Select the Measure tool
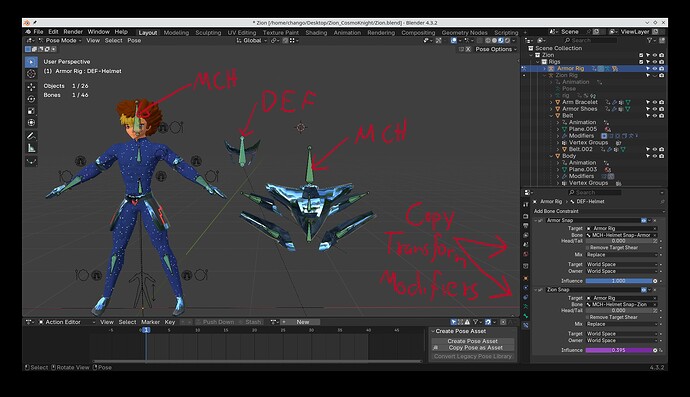Screen dimensions: 690x397 pyautogui.click(x=31, y=148)
